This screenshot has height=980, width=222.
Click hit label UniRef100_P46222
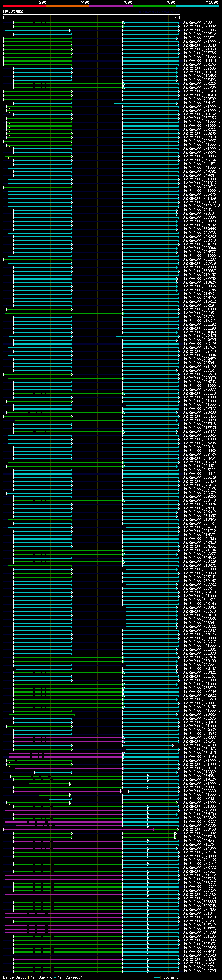pyautogui.click(x=199, y=470)
